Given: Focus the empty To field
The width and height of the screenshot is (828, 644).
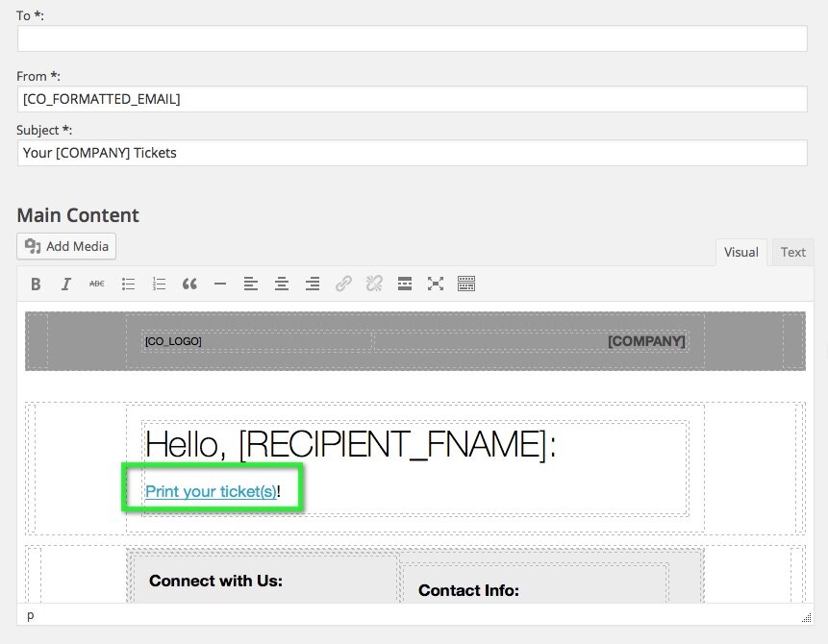Looking at the screenshot, I should (412, 38).
